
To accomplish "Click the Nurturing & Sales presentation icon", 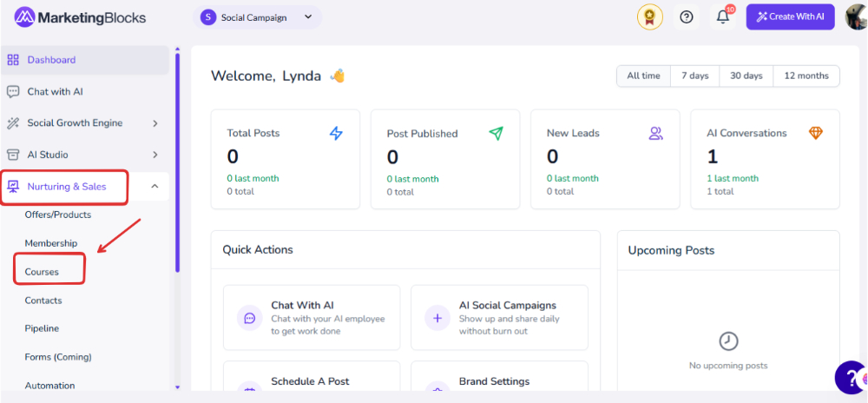I will (x=13, y=187).
